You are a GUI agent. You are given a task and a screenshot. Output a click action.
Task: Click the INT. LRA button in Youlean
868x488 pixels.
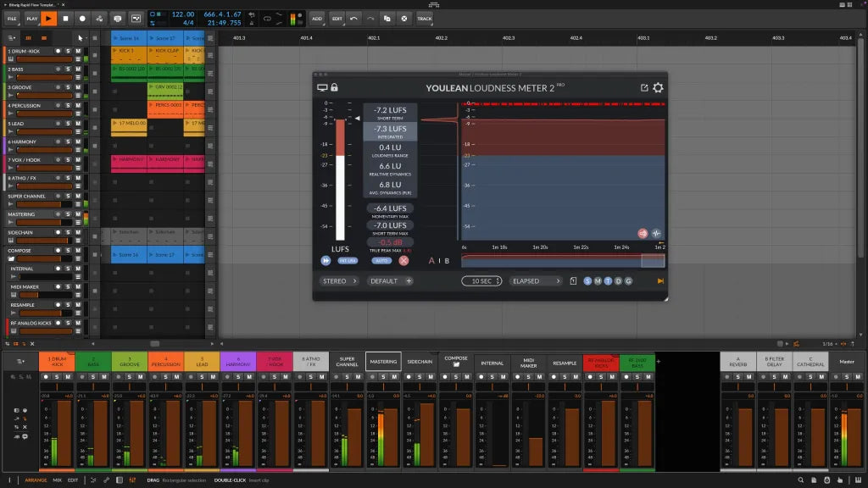point(348,261)
